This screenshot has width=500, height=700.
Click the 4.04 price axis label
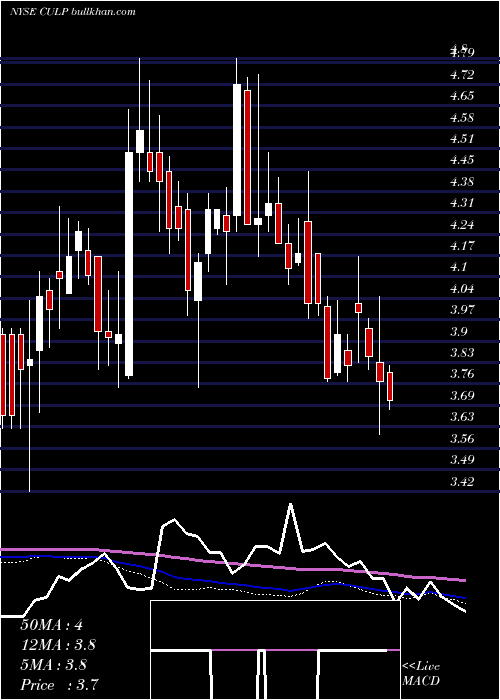pos(462,288)
